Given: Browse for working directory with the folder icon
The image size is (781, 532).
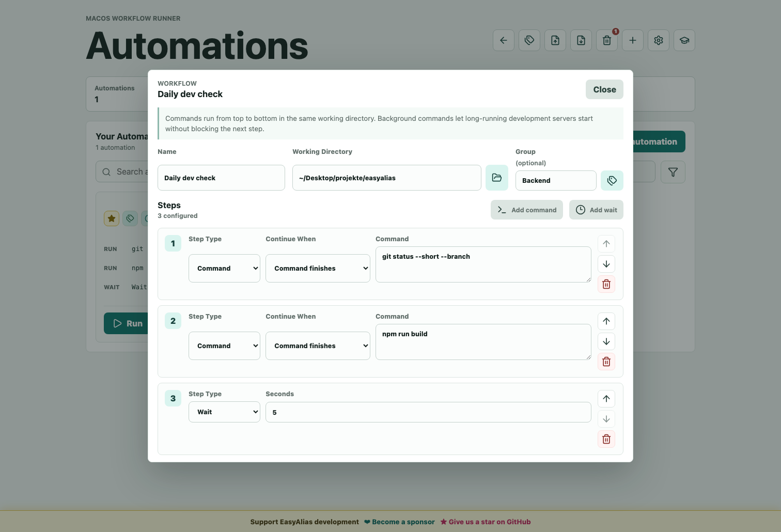Looking at the screenshot, I should 497,178.
